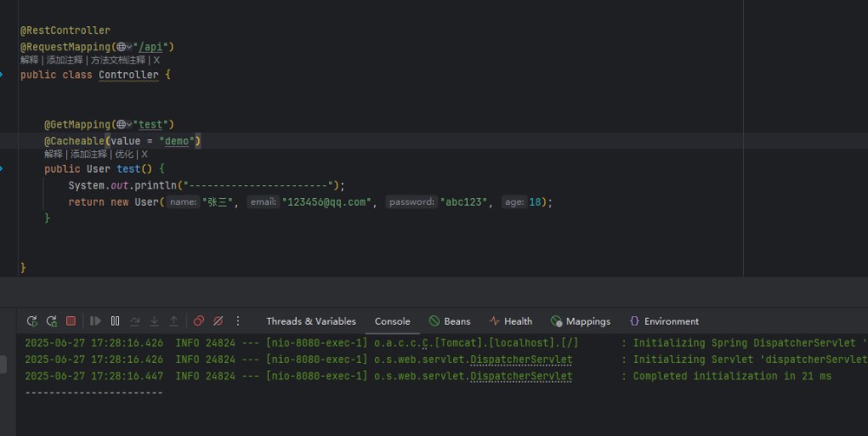Mute all breakpoints
Viewport: 868px width, 436px height.
click(x=218, y=320)
